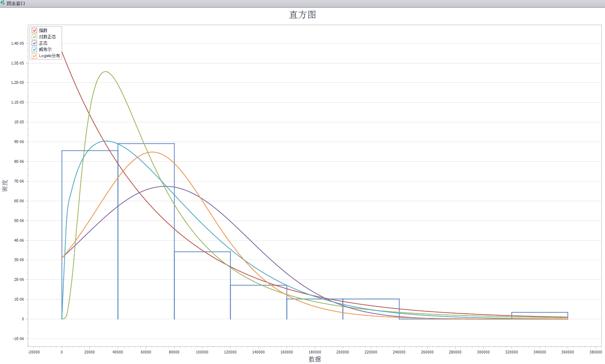Click the peak of the green lognormal curve
The height and width of the screenshot is (364, 605).
click(x=105, y=72)
